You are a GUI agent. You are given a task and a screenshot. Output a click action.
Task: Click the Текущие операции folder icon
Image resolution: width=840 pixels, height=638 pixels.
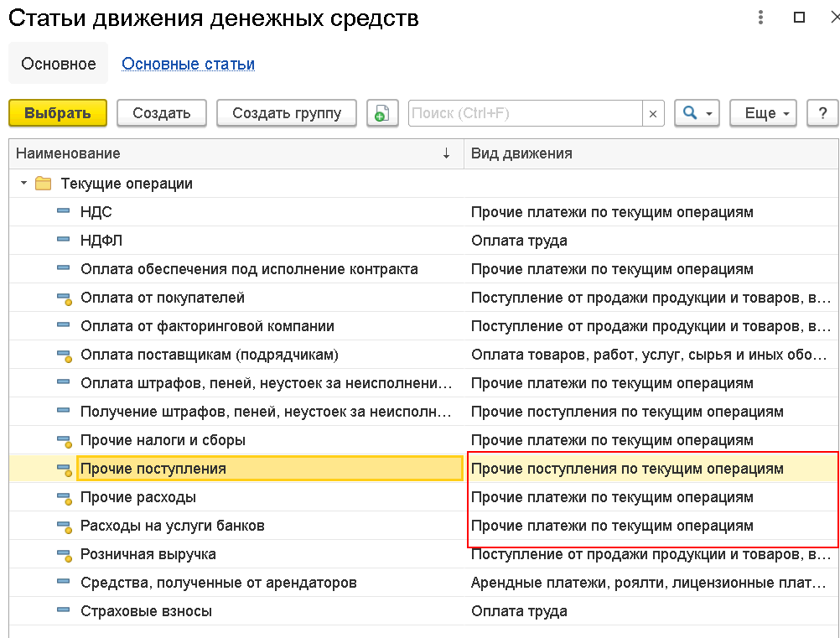(x=43, y=184)
